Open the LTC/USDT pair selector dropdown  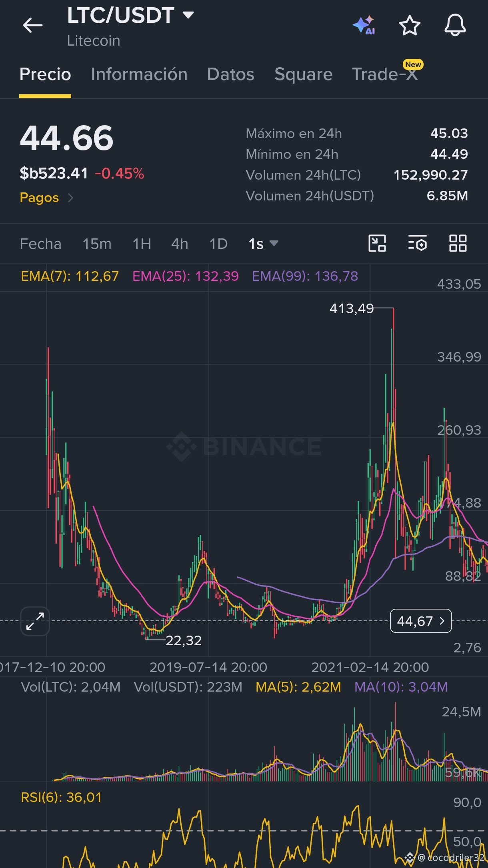click(130, 16)
